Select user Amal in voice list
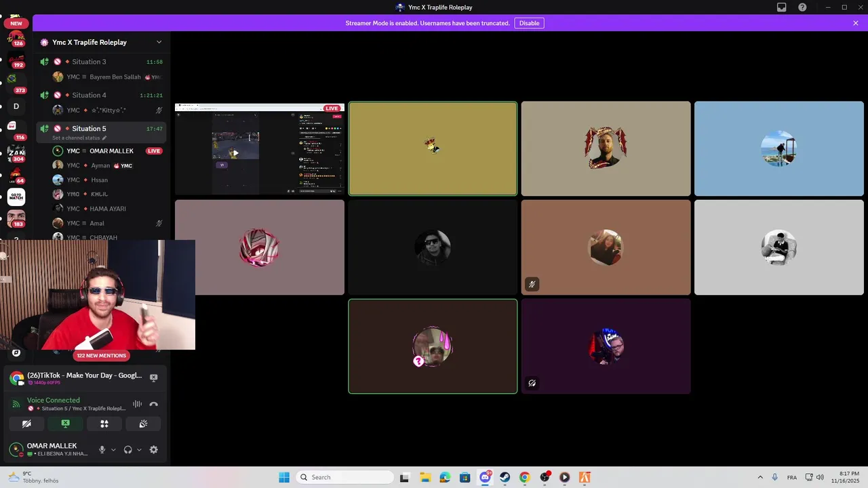The image size is (868, 488). pos(108,223)
